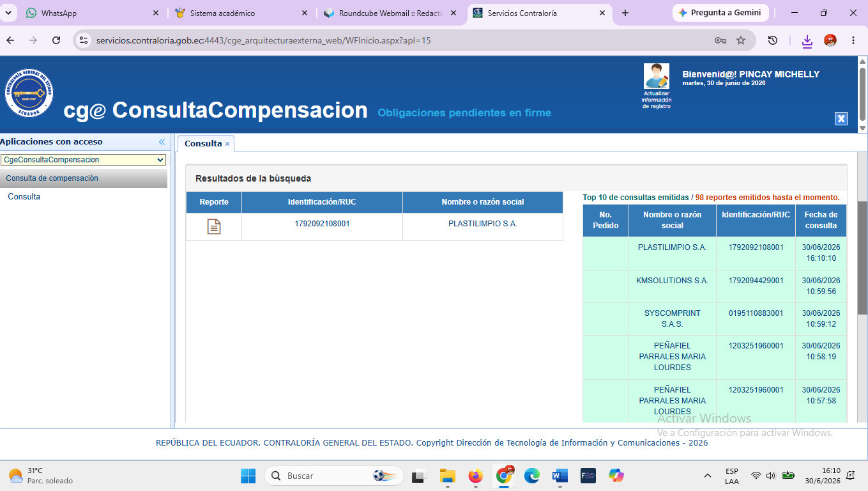
Task: Open the weather widget showing 31°C
Action: [40, 476]
